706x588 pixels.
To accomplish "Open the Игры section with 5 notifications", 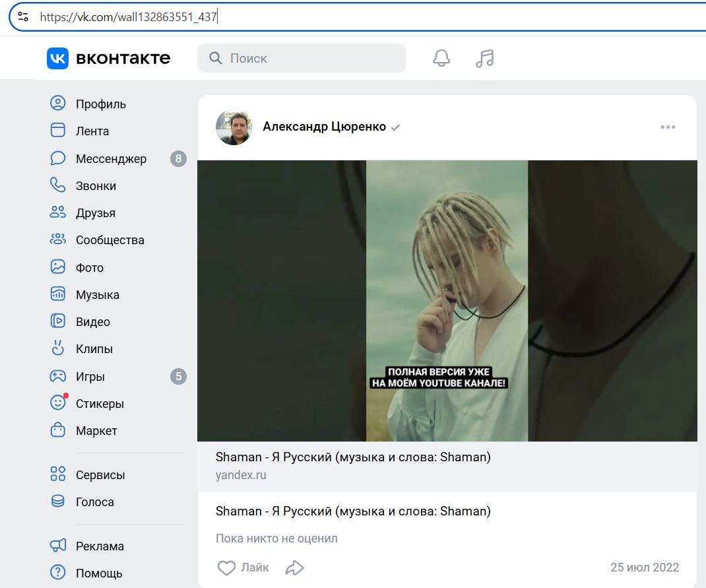I will coord(91,376).
